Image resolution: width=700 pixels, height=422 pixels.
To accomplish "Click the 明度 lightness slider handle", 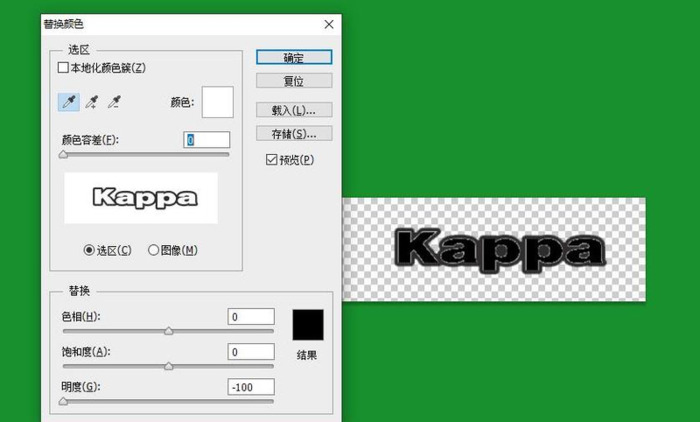I will point(64,401).
